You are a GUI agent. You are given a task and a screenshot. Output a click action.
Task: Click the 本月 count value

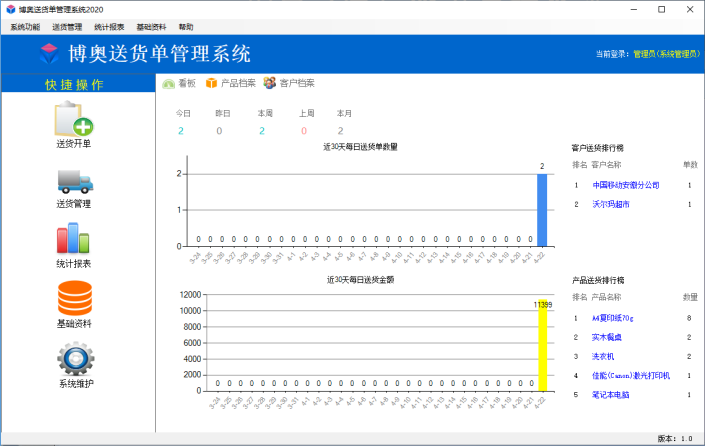pyautogui.click(x=341, y=131)
